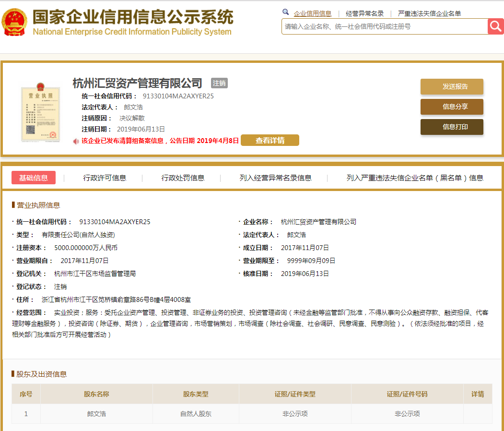
Task: Open the 列入经营异常名录信息 tab
Action: [275, 178]
